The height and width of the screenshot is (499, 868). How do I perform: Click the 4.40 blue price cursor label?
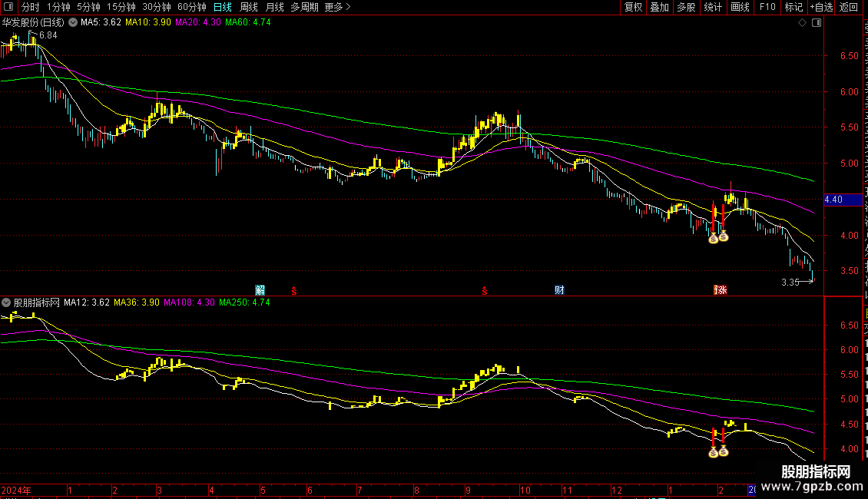pyautogui.click(x=843, y=200)
